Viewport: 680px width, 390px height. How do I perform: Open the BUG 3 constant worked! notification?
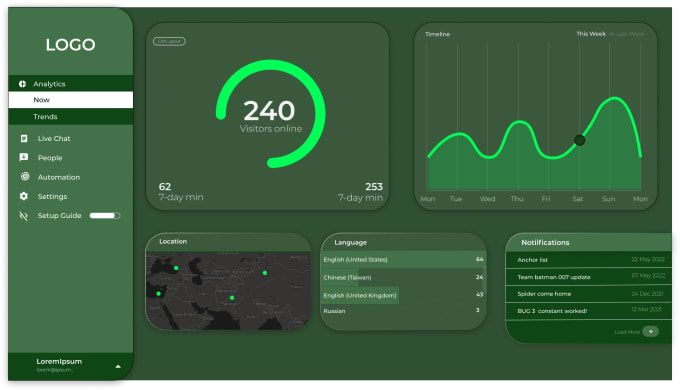[588, 311]
